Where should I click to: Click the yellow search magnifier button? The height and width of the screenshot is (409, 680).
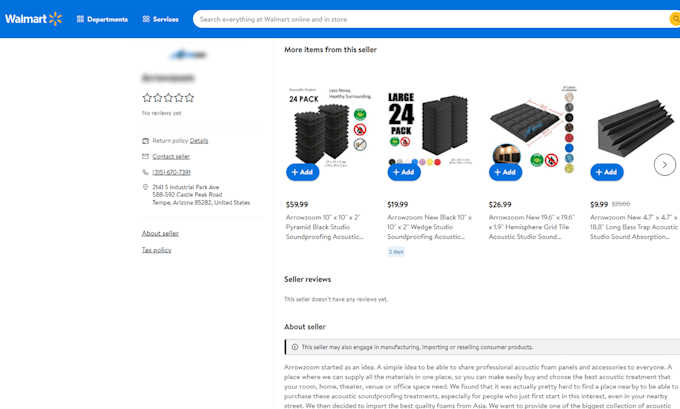[675, 19]
